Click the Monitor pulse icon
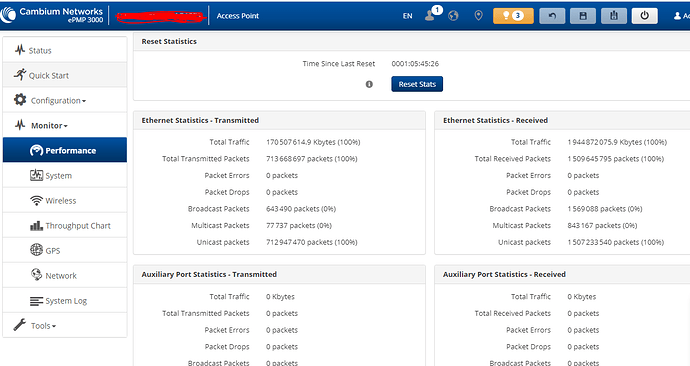 (x=20, y=125)
